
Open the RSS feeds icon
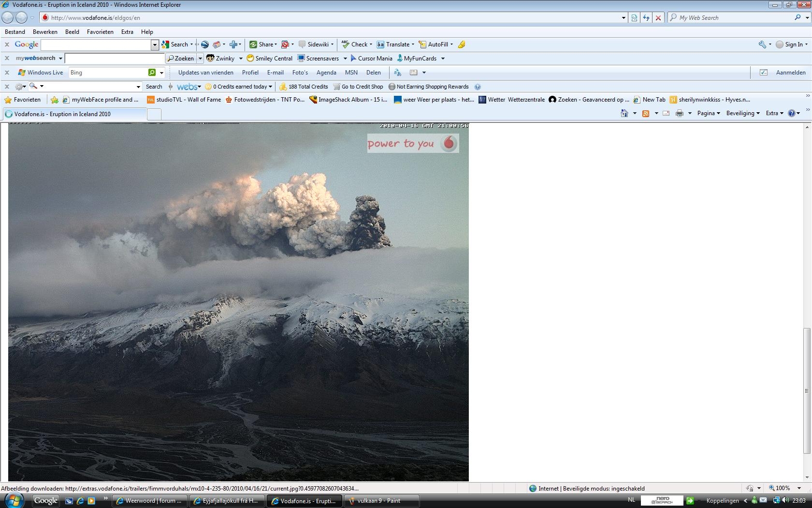645,113
